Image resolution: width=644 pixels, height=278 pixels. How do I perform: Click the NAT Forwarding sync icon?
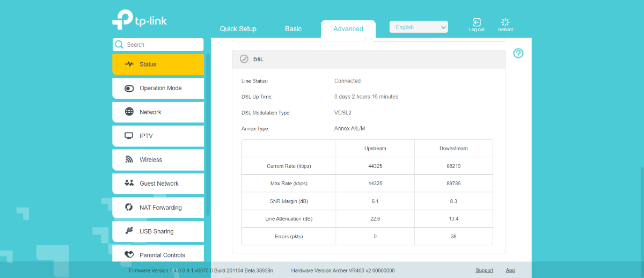[x=129, y=208]
